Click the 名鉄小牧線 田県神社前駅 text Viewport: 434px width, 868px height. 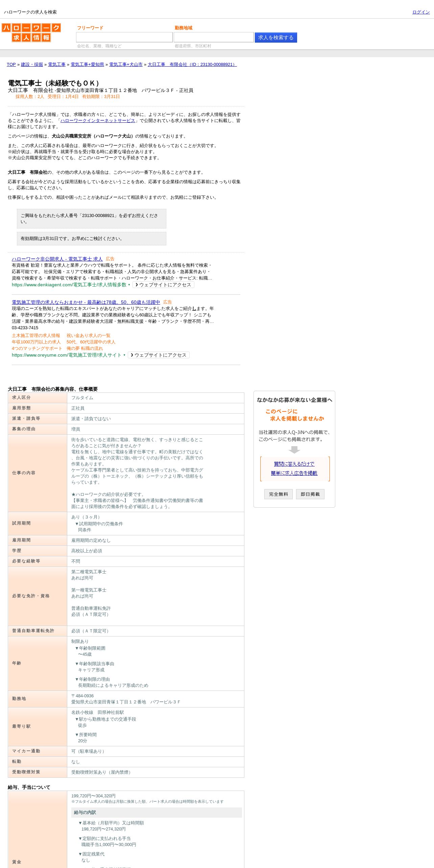click(x=98, y=713)
